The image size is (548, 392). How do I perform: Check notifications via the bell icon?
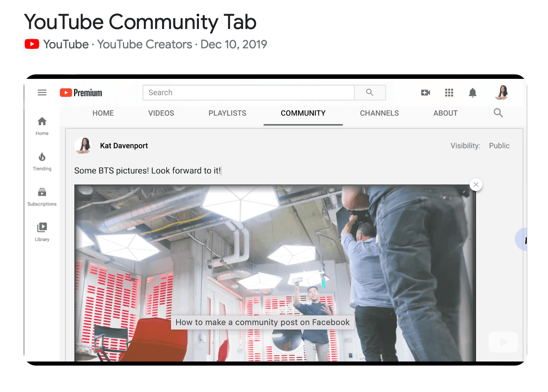coord(473,93)
